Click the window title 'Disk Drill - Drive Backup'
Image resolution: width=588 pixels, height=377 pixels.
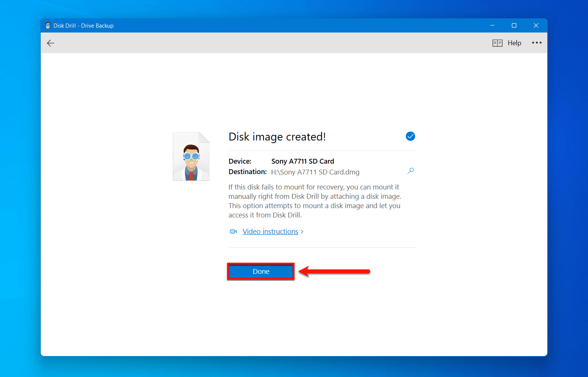[83, 26]
